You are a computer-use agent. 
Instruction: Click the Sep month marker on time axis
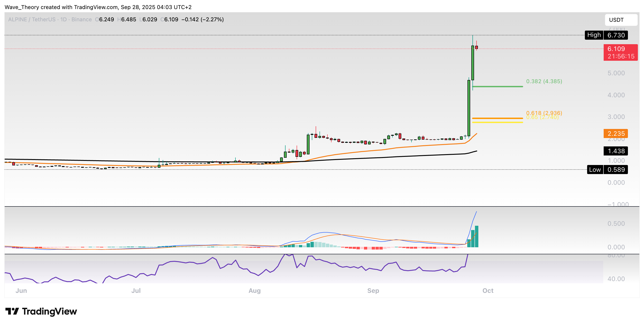pyautogui.click(x=373, y=291)
